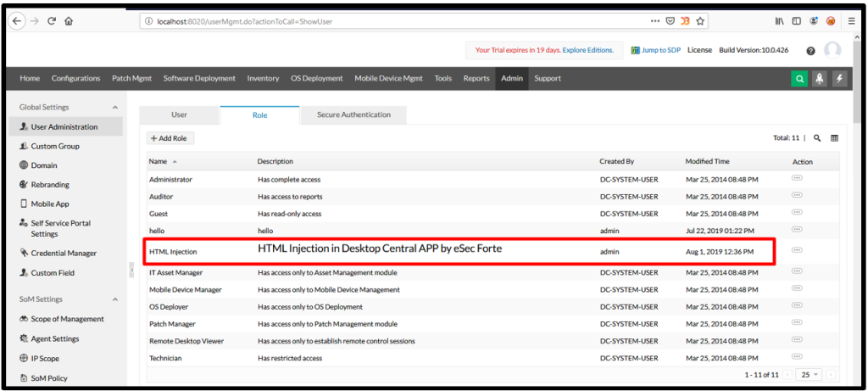This screenshot has width=868, height=391.
Task: Go to the browser home icon
Action: (68, 21)
